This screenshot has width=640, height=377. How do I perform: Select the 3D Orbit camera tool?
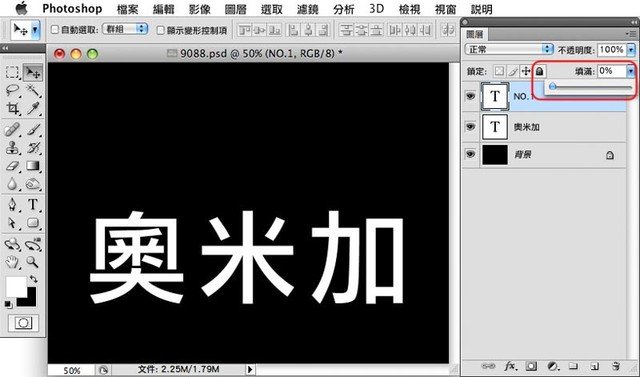[x=33, y=244]
